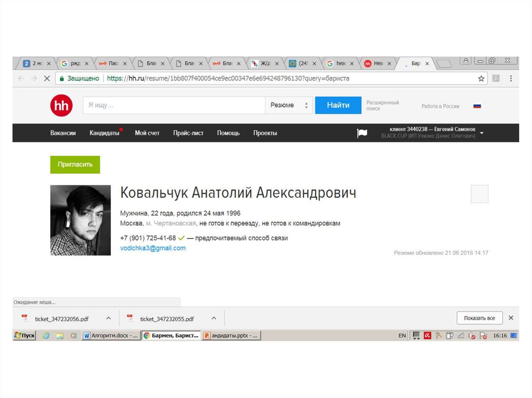Open the Вакансии menu item
This screenshot has width=532, height=398.
coord(63,133)
